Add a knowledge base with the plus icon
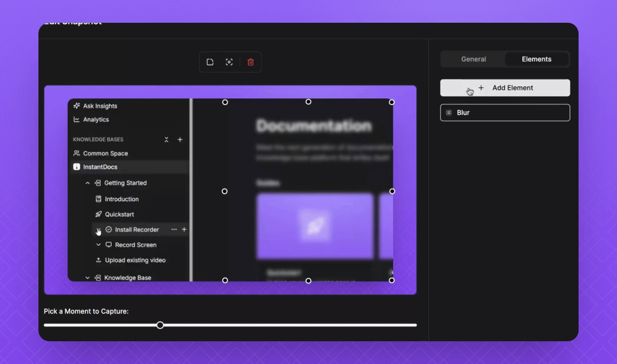This screenshot has height=364, width=617. [180, 140]
